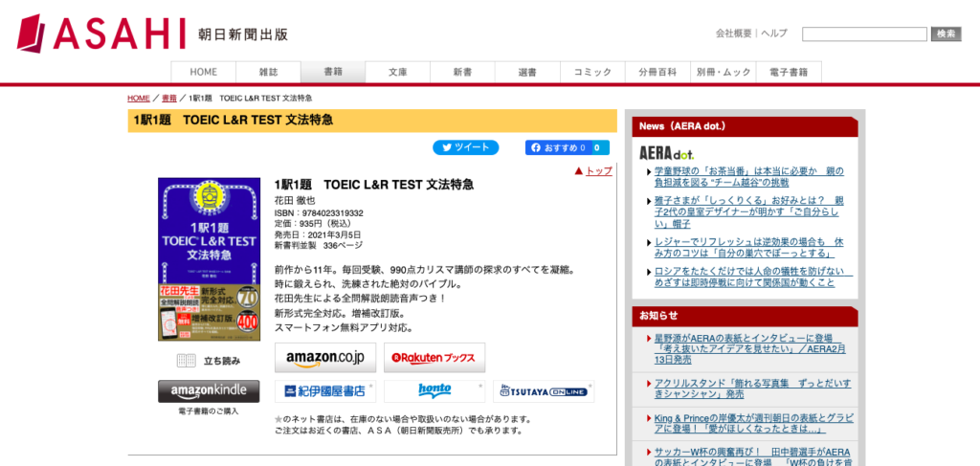Open the TSUTAYA ONLINE store button
This screenshot has height=466, width=980.
544,391
